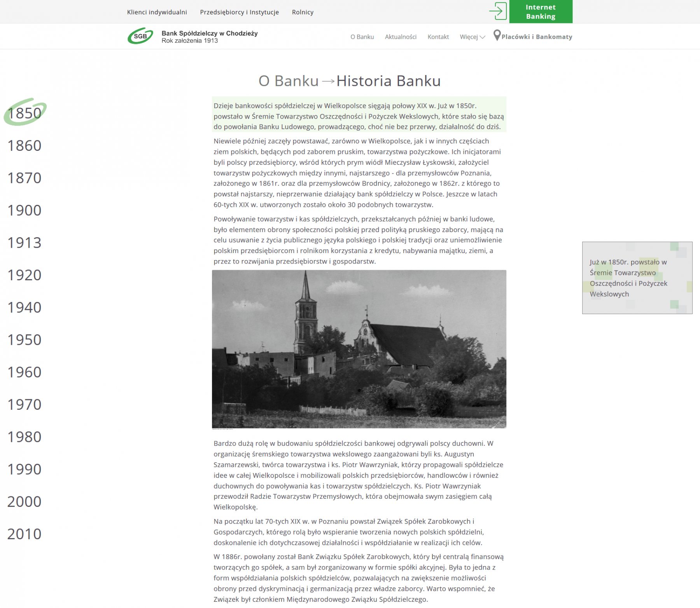Click the SGB bank logo
Image resolution: width=700 pixels, height=608 pixels.
[140, 36]
